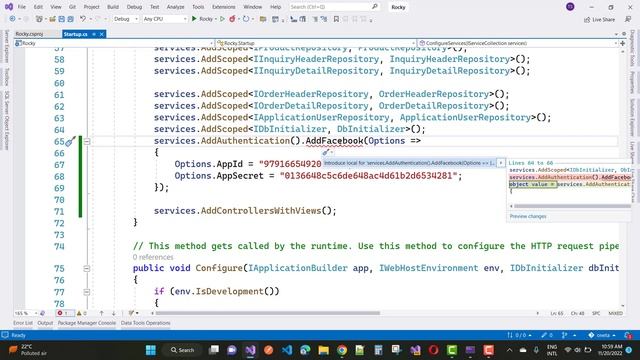Click the Save toolbar icon
This screenshot has width=640, height=360.
(62, 19)
